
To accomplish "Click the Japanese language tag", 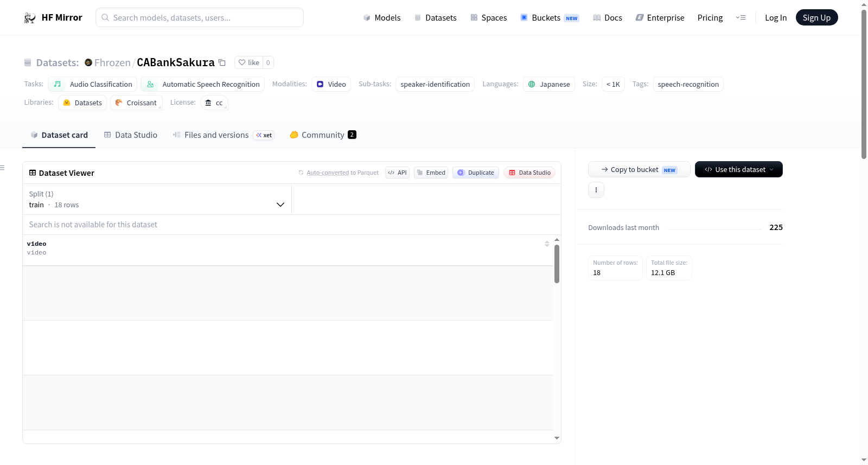I will (x=549, y=84).
